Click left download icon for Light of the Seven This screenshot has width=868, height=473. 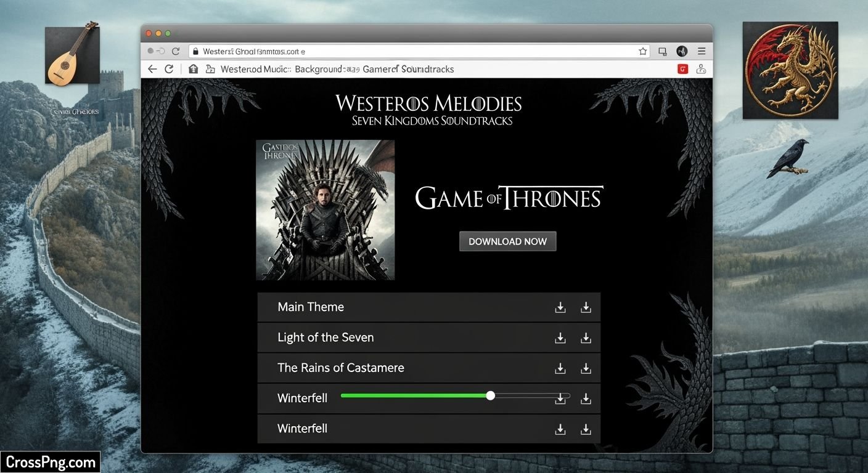pyautogui.click(x=560, y=338)
